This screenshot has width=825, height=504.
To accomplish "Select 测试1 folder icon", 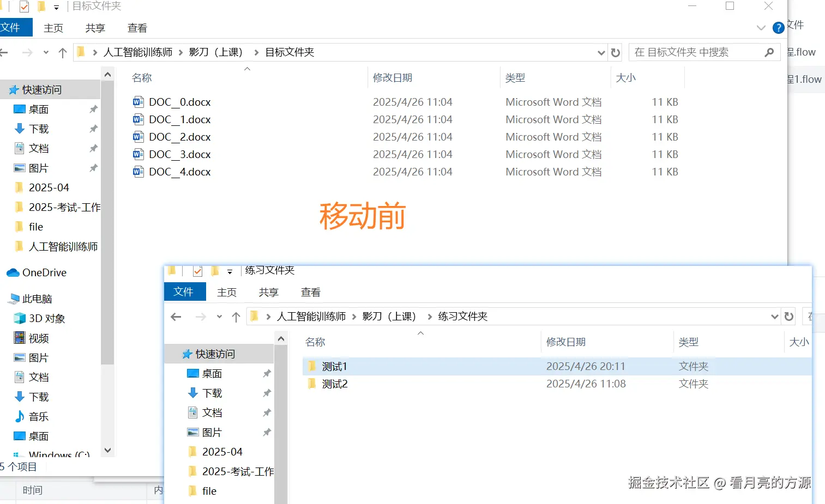I will click(x=312, y=366).
